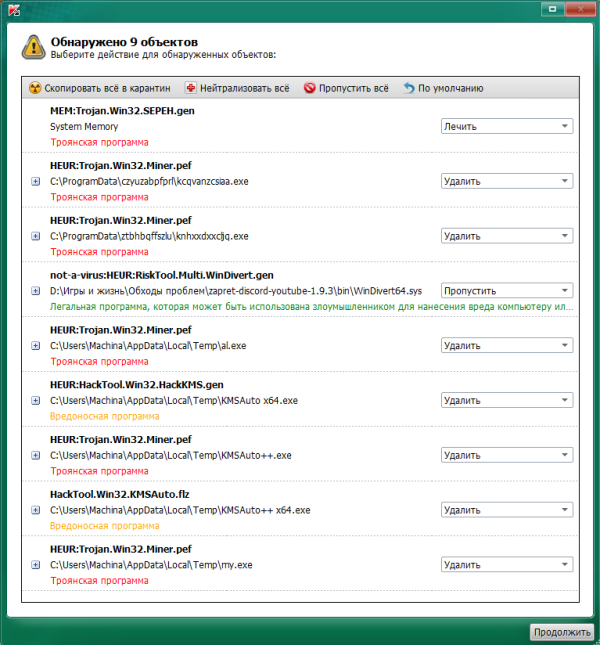Open the action dropdown for KMSAuto++ x64.exe

click(507, 510)
